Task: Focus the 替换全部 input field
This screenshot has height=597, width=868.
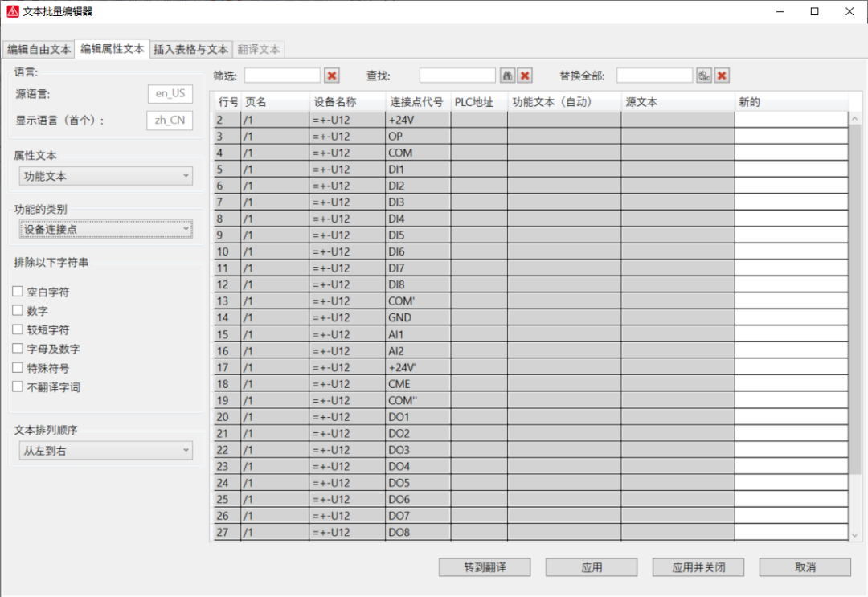Action: [654, 76]
